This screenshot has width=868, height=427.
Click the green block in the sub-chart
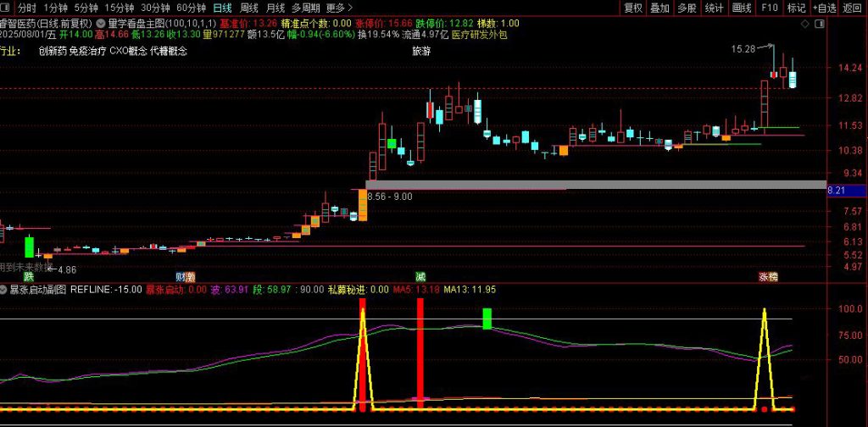pos(487,319)
